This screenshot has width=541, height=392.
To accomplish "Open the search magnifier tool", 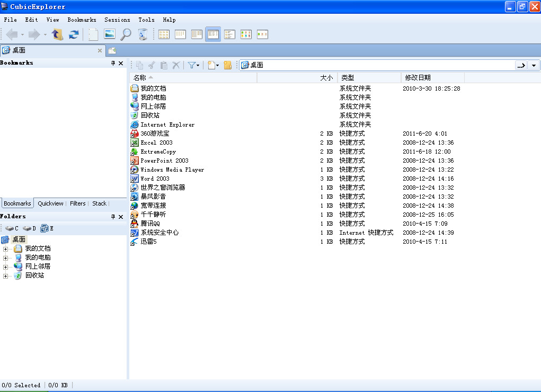I will coord(126,34).
